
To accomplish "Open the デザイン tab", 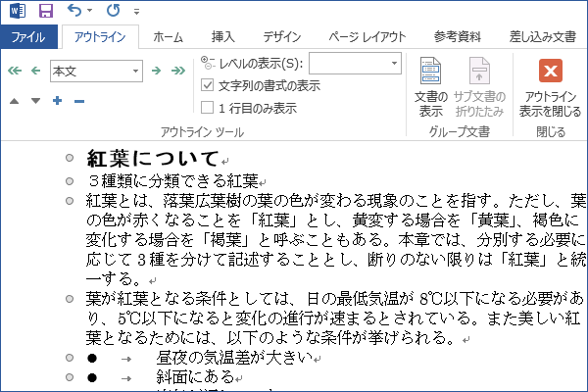I will (x=282, y=37).
